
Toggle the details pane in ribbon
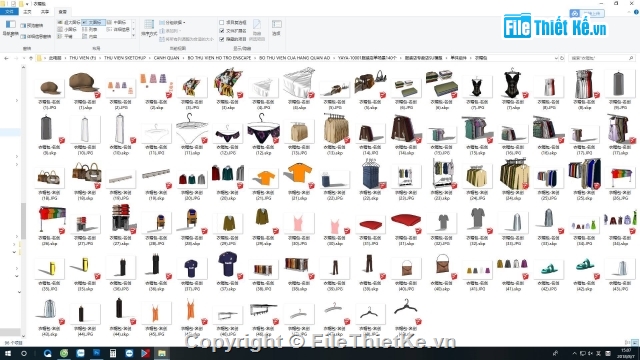[x=36, y=36]
